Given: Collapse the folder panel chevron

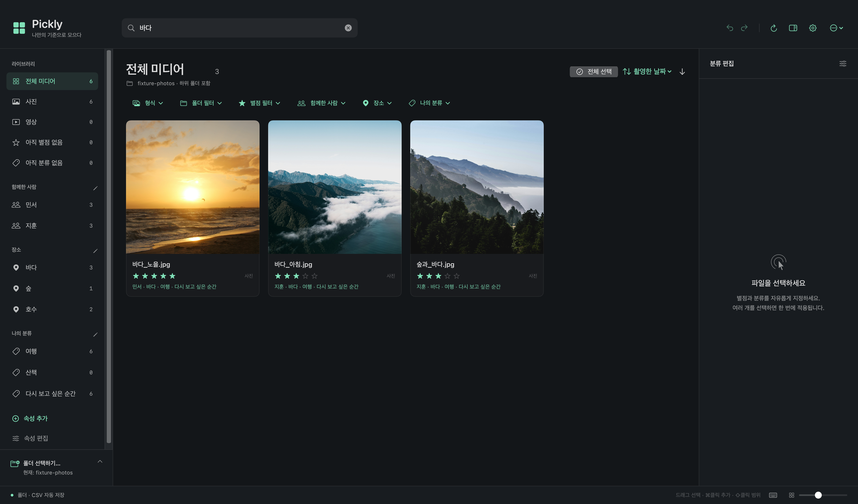Looking at the screenshot, I should point(100,461).
